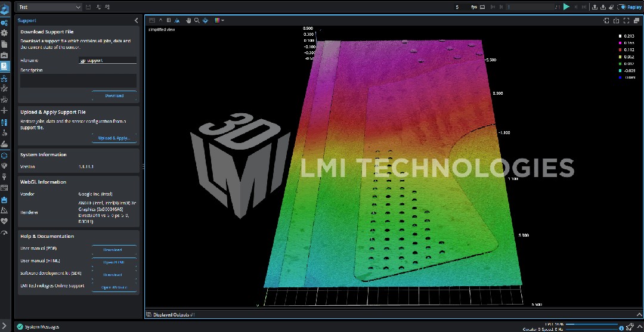Click Open Website for LMI Online Support
The image size is (644, 332).
click(x=114, y=287)
